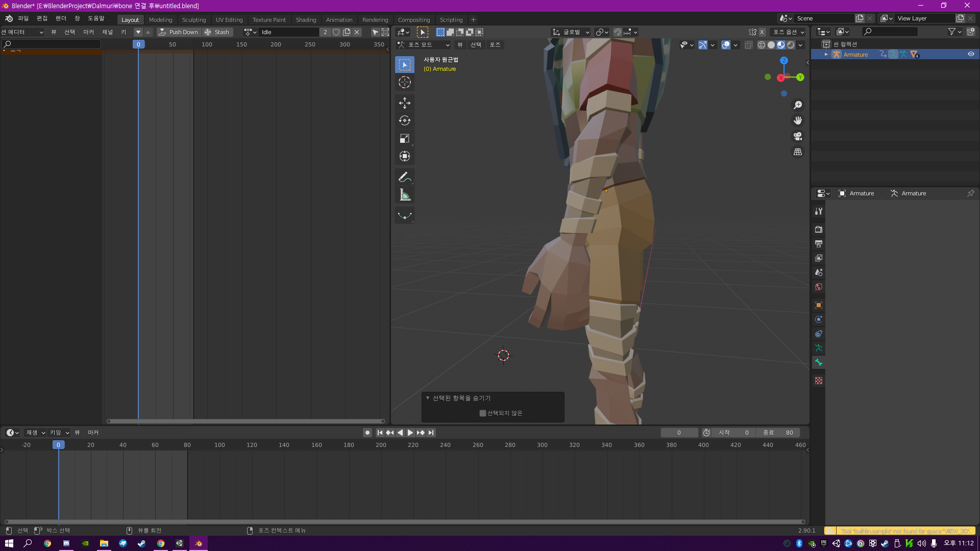Click the viewport zoom magnifier icon
Viewport: 980px width, 551px height.
pos(797,105)
